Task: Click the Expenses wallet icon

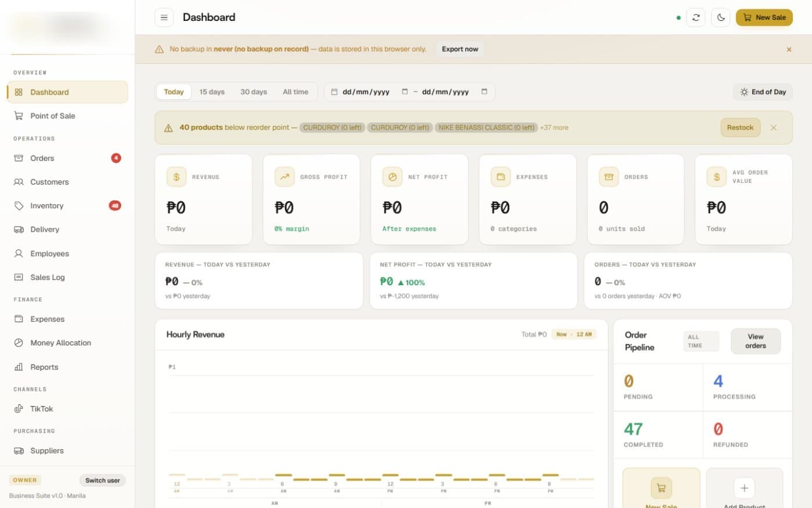Action: [x=501, y=177]
